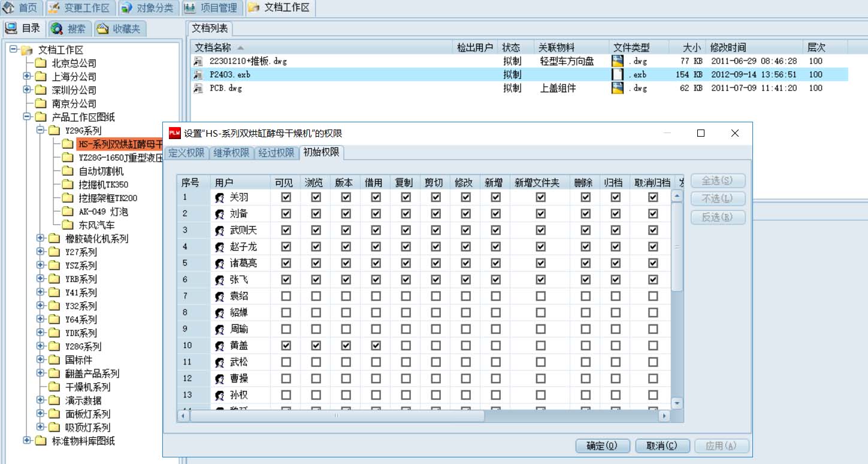
Task: Click the horizontal scrollbar in permissions table
Action: tap(336, 415)
